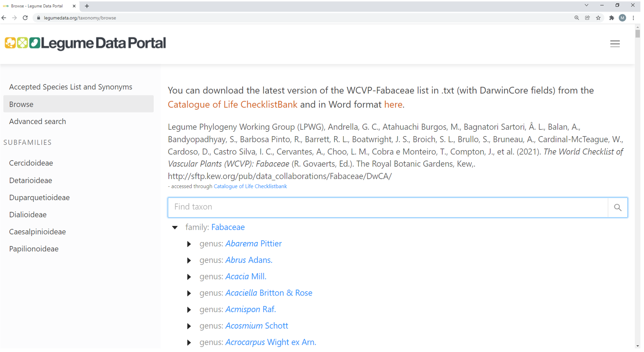
Task: Download Word format via here link
Action: point(393,105)
